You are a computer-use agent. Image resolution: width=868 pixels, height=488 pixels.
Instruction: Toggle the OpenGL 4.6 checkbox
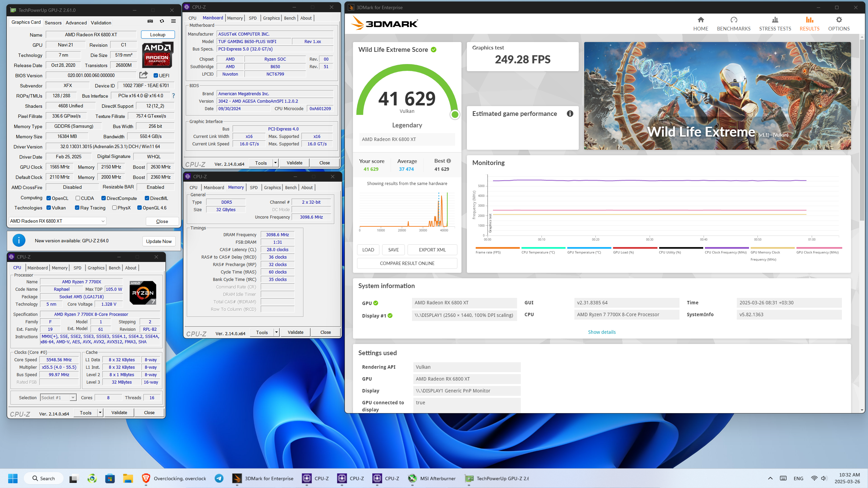click(139, 208)
